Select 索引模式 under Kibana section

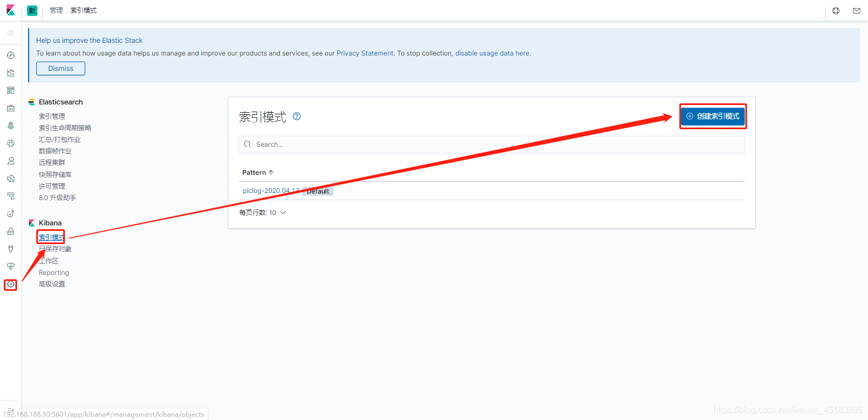[51, 237]
